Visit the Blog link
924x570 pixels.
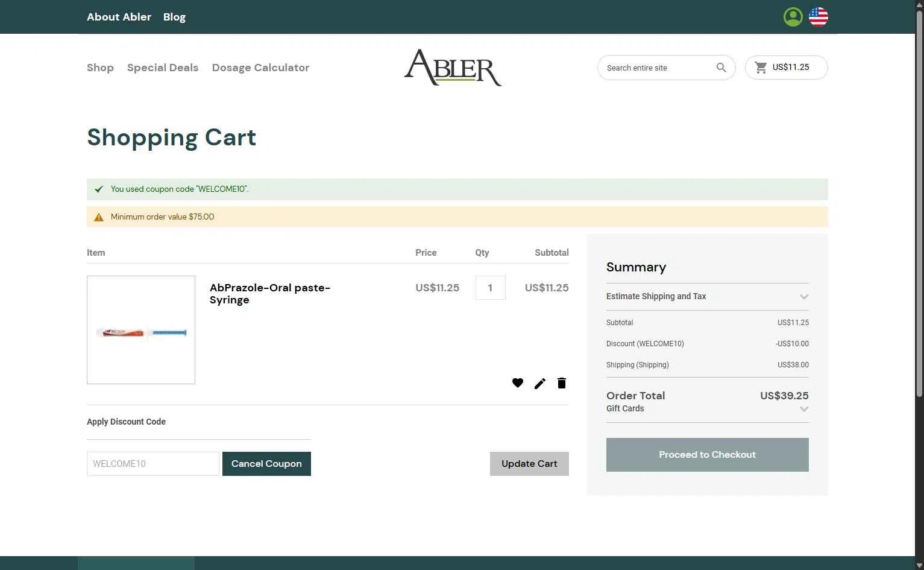[174, 17]
